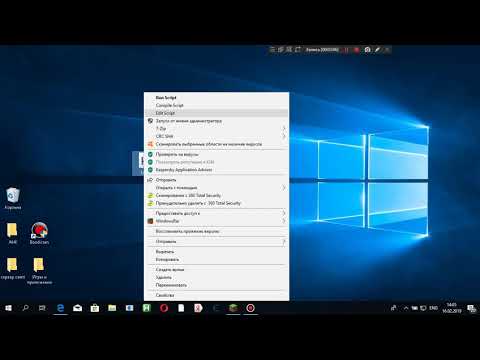The height and width of the screenshot is (360, 480).
Task: Click the 360 Total Security force-delete entry
Action: 198,203
